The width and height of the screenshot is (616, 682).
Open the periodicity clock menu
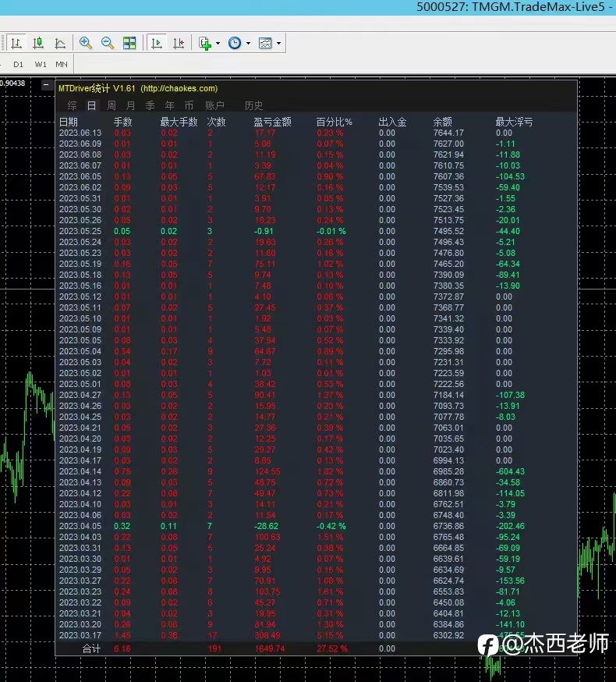point(235,43)
